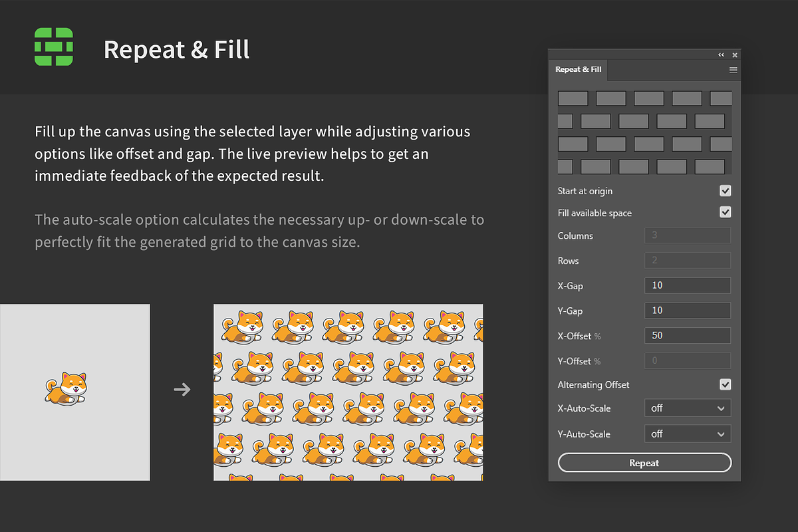Click the green Repeat & Fill plugin logo

[x=53, y=47]
